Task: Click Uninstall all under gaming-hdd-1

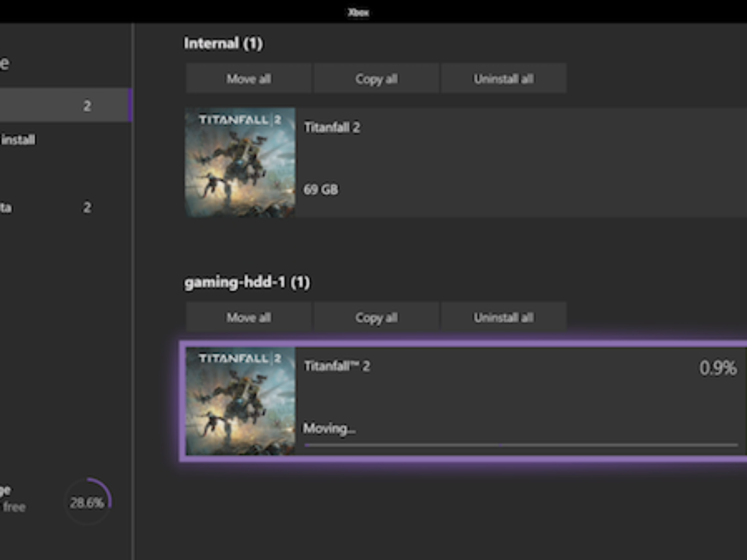Action: point(504,317)
